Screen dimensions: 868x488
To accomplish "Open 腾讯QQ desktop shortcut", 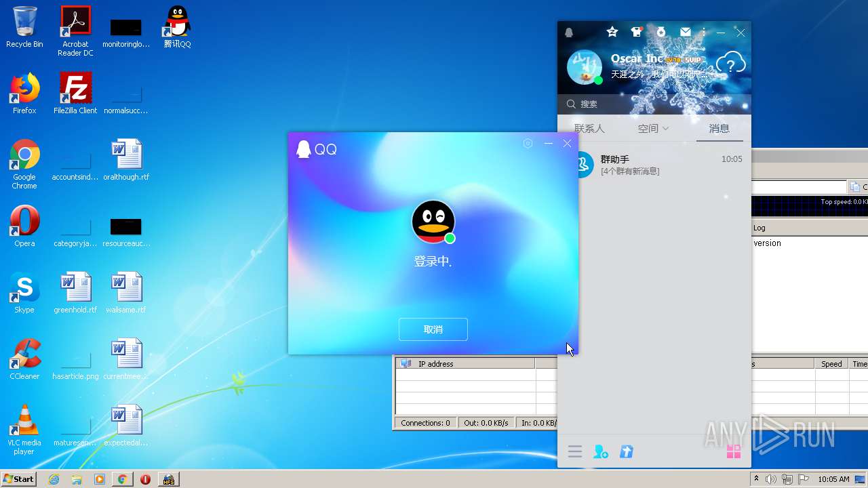I will 177,27.
